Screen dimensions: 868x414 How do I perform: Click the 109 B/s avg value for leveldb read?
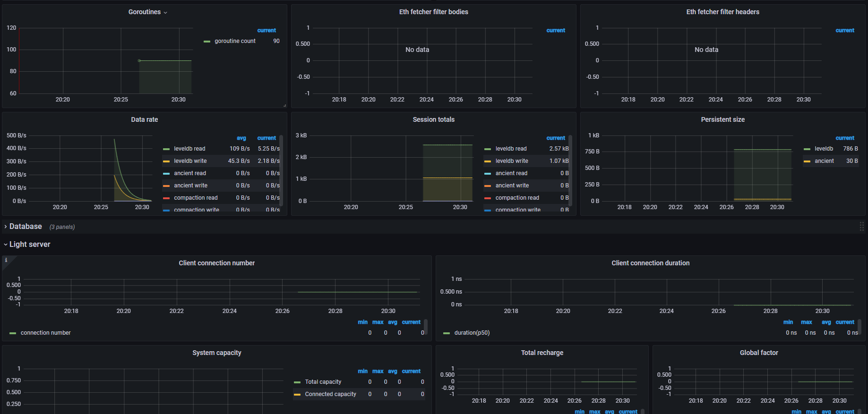240,149
